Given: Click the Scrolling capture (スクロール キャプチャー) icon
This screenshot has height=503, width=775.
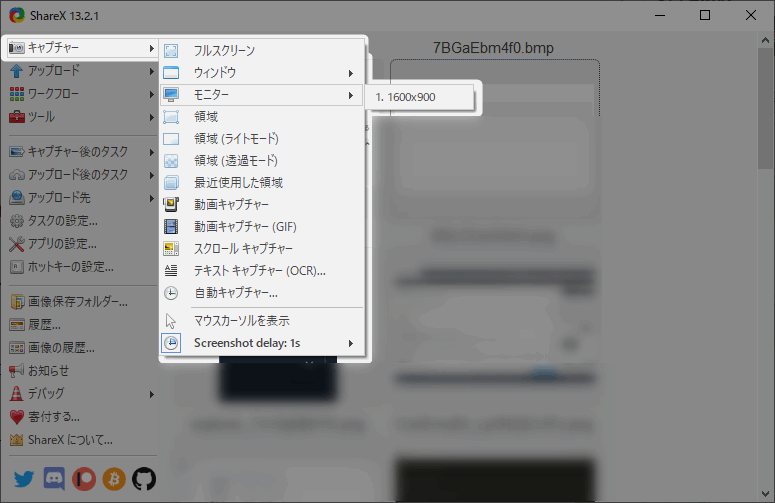Looking at the screenshot, I should click(171, 249).
